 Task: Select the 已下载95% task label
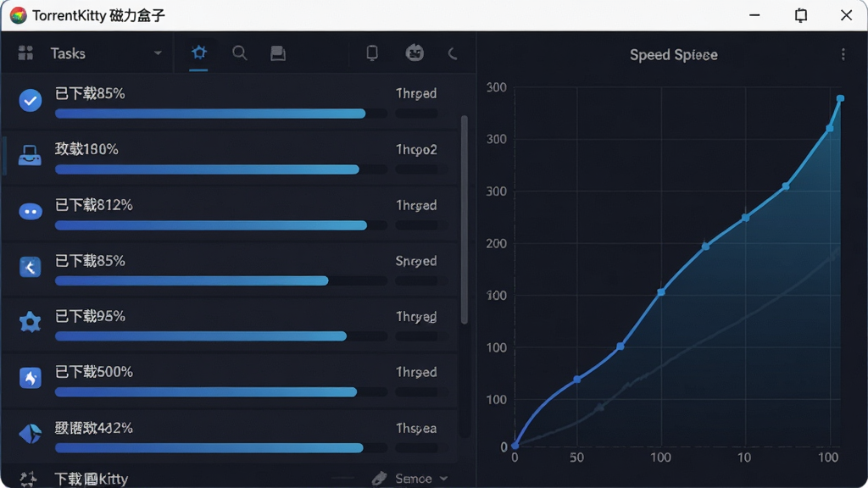click(90, 317)
